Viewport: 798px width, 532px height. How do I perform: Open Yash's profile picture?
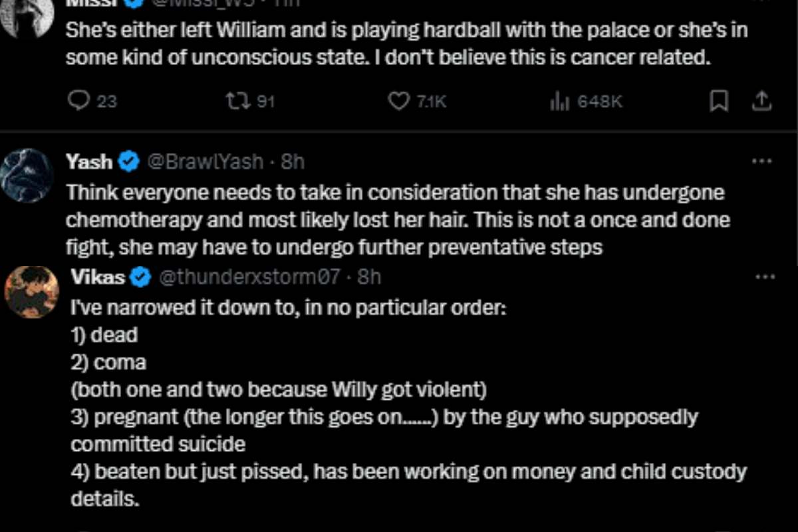(x=27, y=175)
